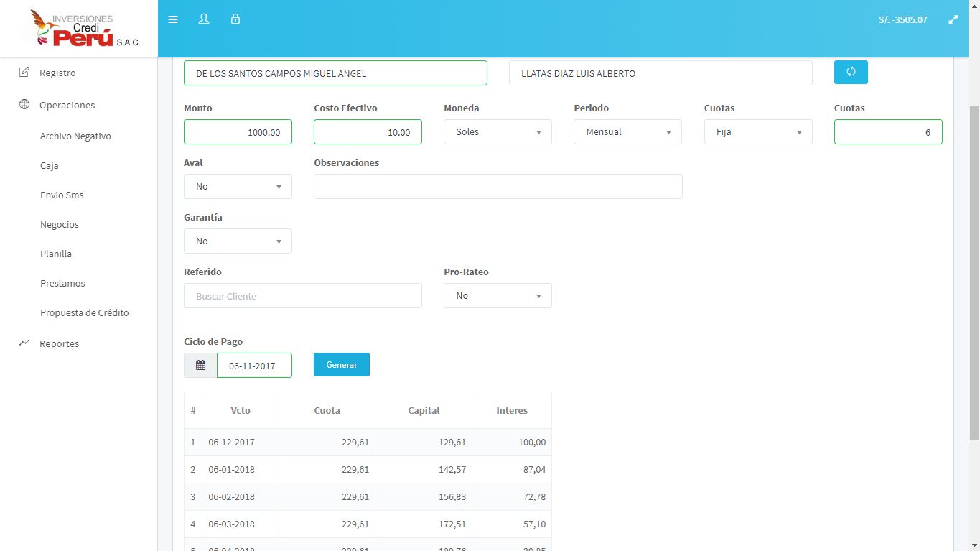Viewport: 980px width, 551px height.
Task: Open the calendar icon for Ciclo de Pago
Action: point(200,365)
